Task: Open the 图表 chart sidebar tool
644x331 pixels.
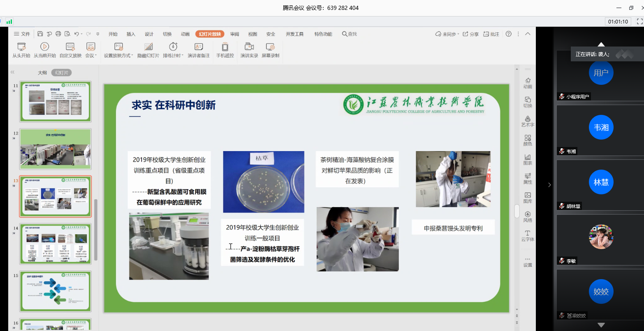Action: click(528, 159)
